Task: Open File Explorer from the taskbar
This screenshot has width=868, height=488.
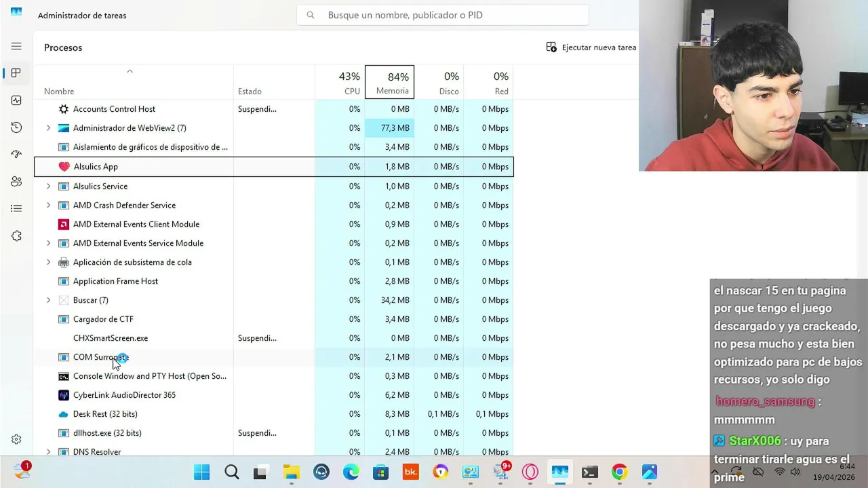Action: [x=291, y=472]
